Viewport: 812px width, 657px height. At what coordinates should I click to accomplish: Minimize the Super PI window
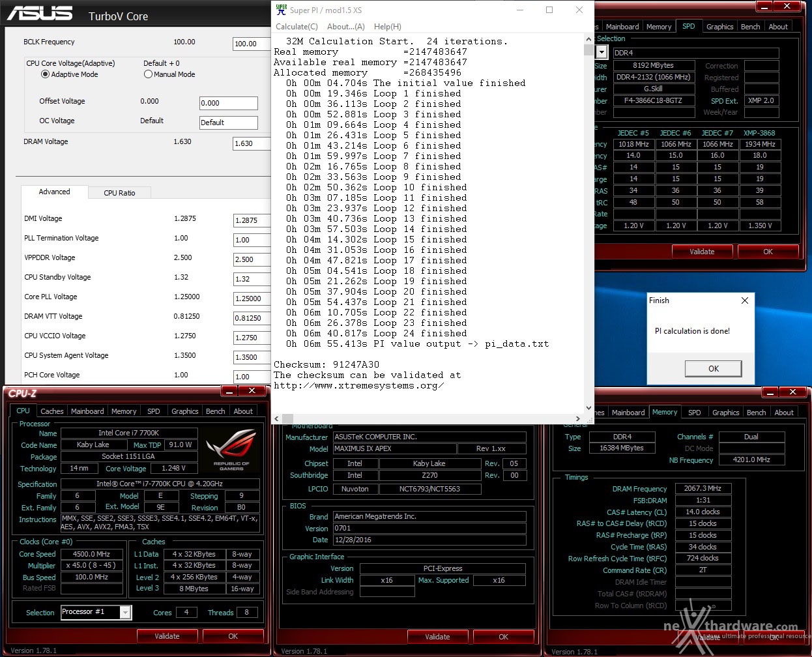(x=520, y=10)
